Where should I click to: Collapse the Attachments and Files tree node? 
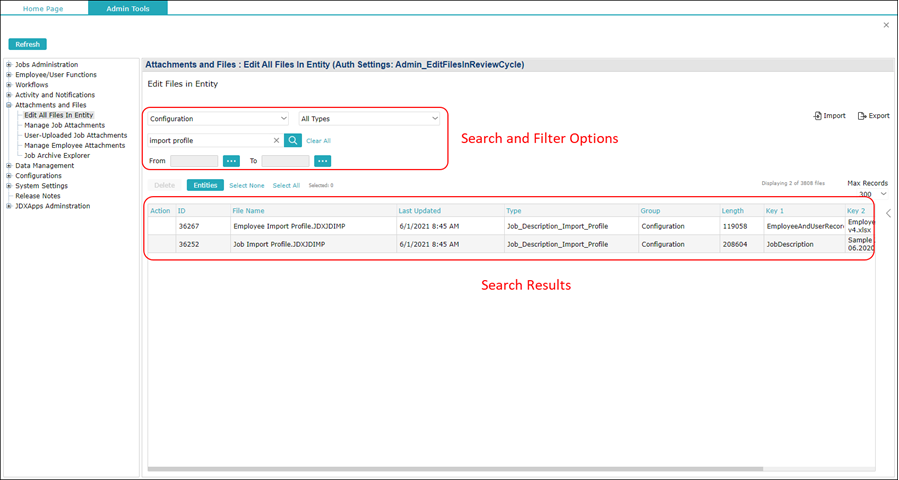point(9,105)
